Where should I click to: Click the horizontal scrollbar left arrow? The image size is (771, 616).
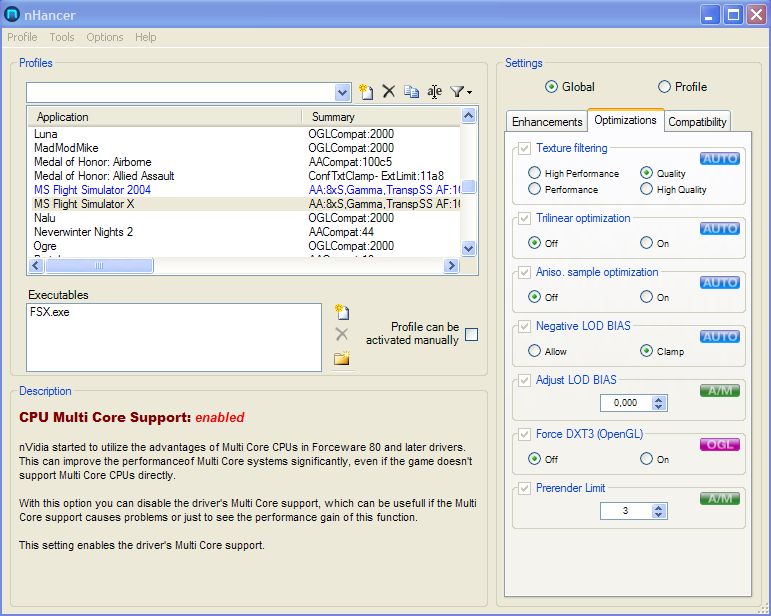coord(36,266)
